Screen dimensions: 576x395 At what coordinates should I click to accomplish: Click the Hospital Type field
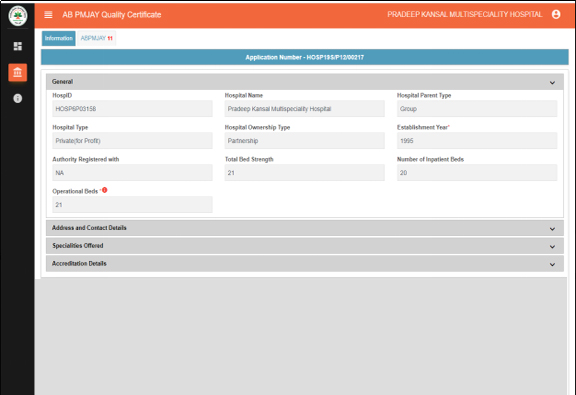tap(132, 141)
